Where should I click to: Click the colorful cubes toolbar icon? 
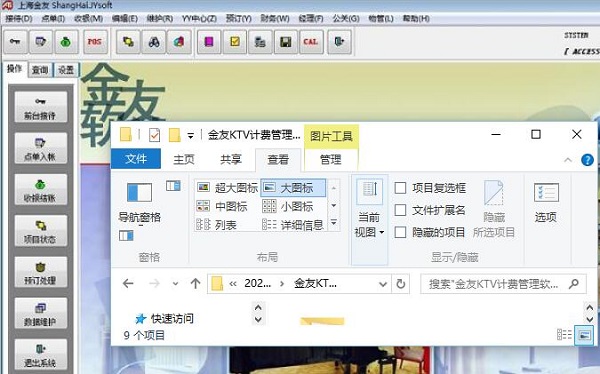tap(179, 41)
